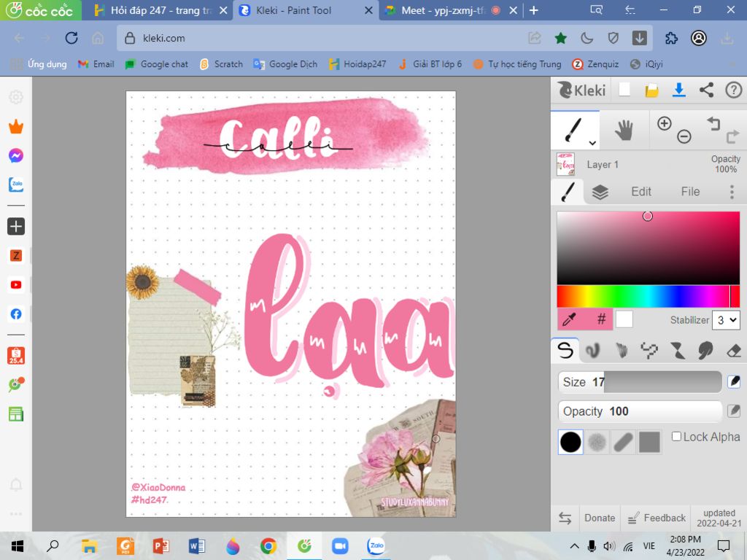Switch to the Brush settings tab

tap(568, 192)
